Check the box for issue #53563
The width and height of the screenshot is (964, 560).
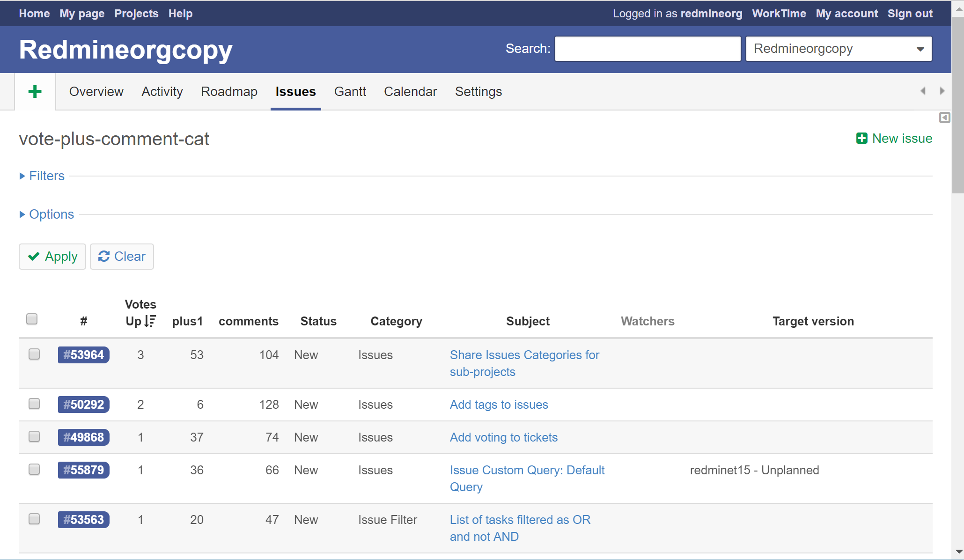[x=34, y=519]
